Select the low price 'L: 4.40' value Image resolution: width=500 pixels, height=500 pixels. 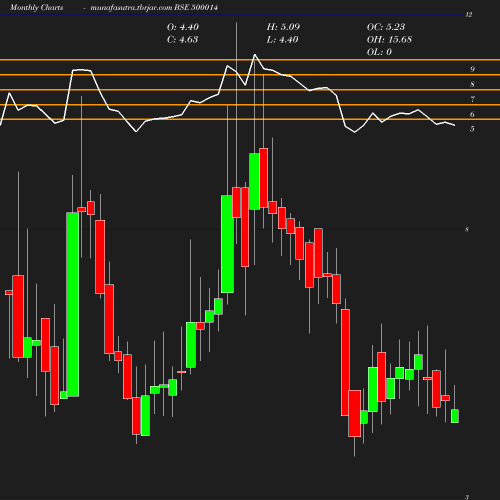pyautogui.click(x=282, y=40)
